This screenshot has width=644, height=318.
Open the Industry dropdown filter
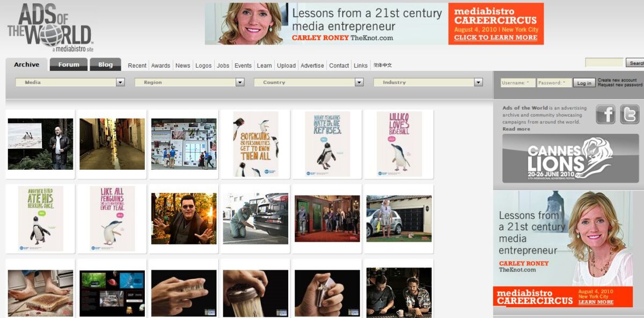pyautogui.click(x=428, y=82)
